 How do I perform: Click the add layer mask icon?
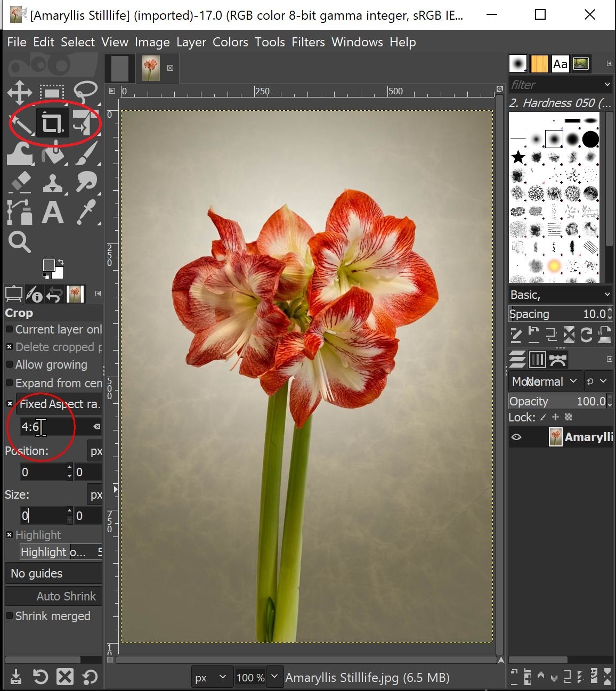point(594,677)
